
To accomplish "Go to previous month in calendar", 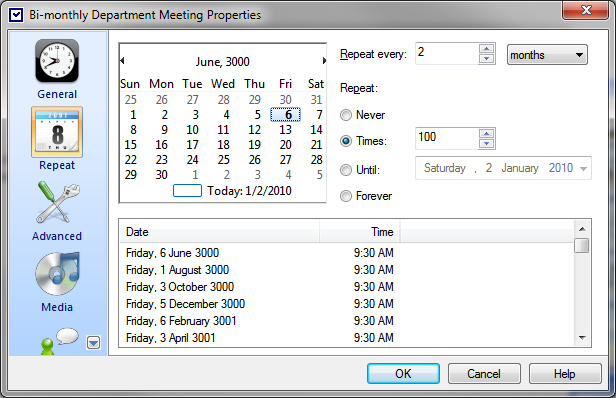I will click(x=122, y=61).
